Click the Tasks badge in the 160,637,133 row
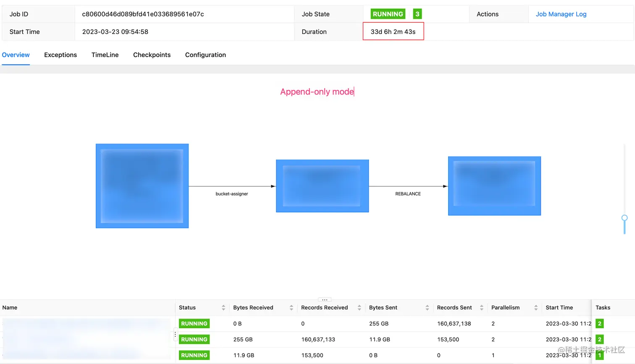Screen dimensions: 635x364 point(600,339)
